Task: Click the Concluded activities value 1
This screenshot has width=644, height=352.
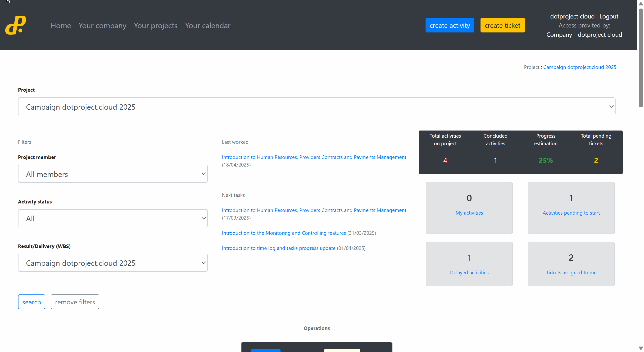Action: coord(495,160)
